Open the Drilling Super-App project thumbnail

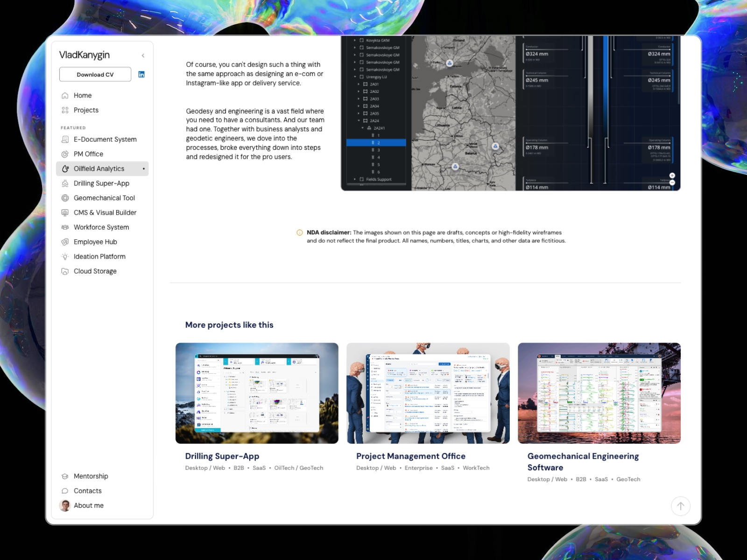click(257, 393)
